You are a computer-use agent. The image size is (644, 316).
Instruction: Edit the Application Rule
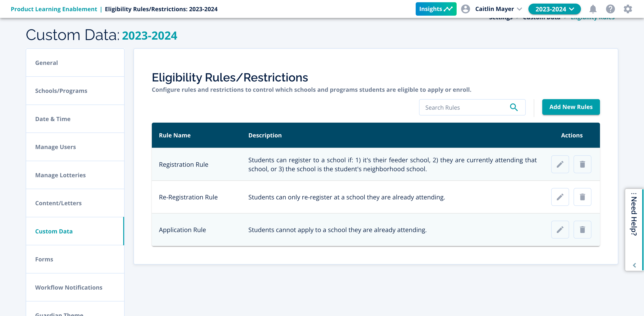[560, 229]
